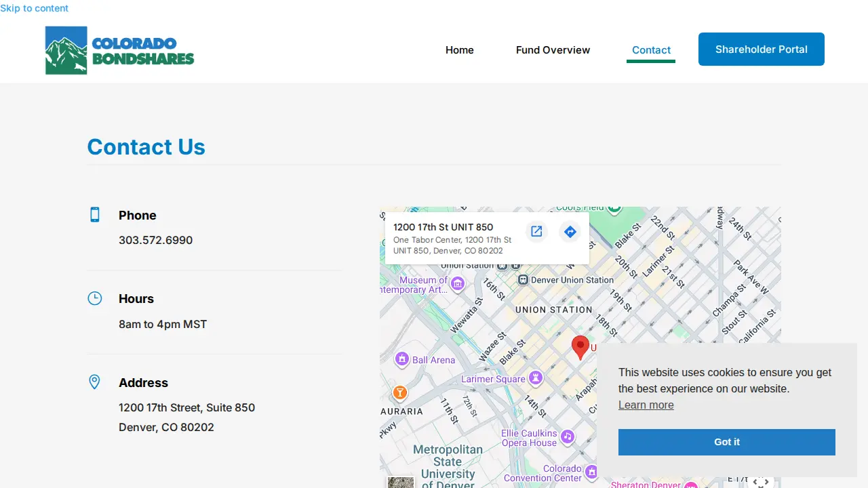The width and height of the screenshot is (868, 488).
Task: Click the UNION STATION neighborhood label on map
Action: coord(554,310)
